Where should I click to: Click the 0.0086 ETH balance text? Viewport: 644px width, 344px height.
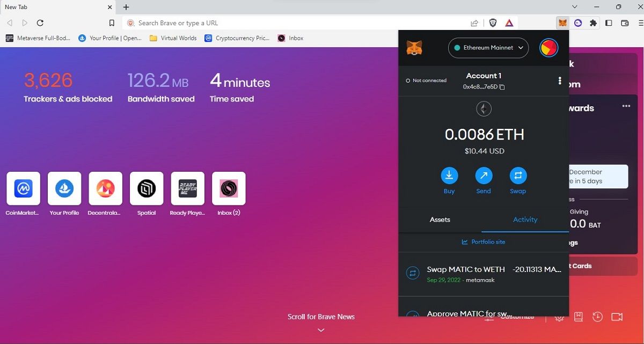[x=484, y=134]
